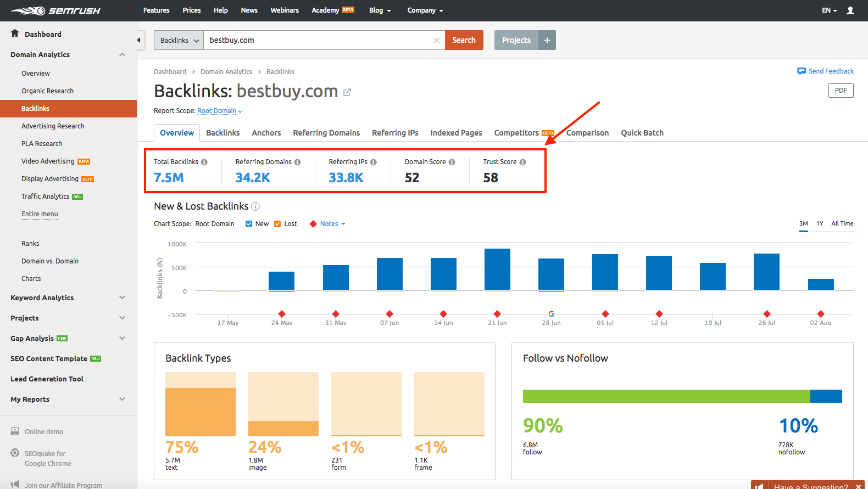
Task: Select the 3M time range
Action: 804,224
